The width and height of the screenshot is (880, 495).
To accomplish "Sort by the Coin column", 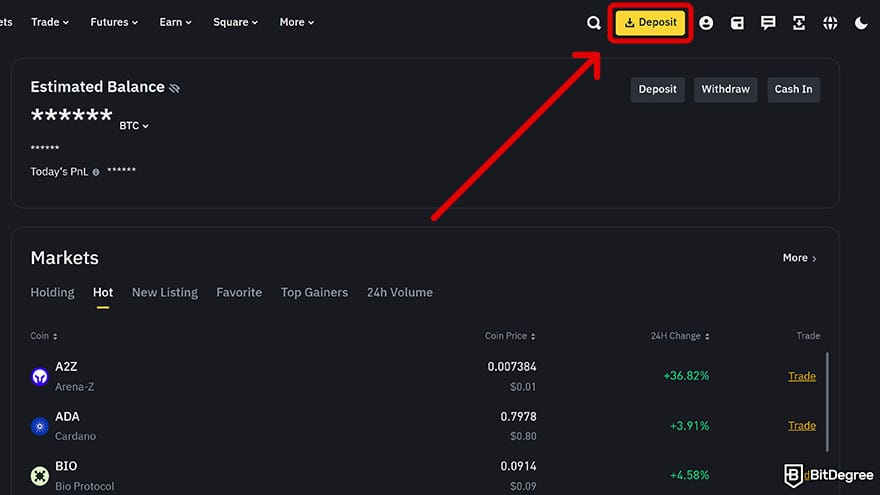I will pos(44,336).
